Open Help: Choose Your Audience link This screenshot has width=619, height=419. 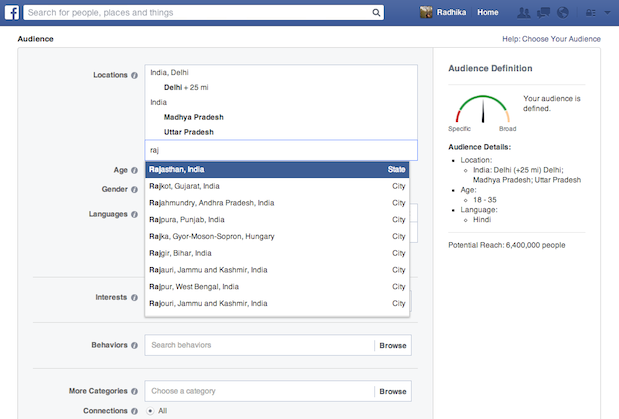click(551, 39)
